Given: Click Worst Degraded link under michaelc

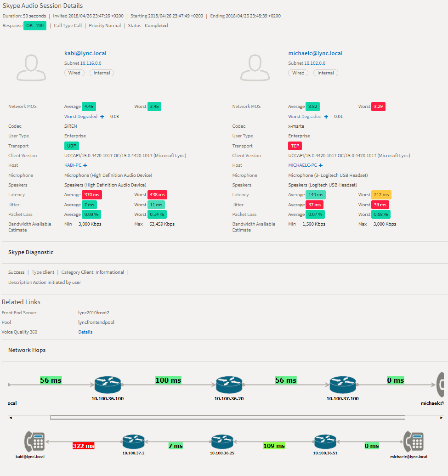Looking at the screenshot, I should 305,117.
